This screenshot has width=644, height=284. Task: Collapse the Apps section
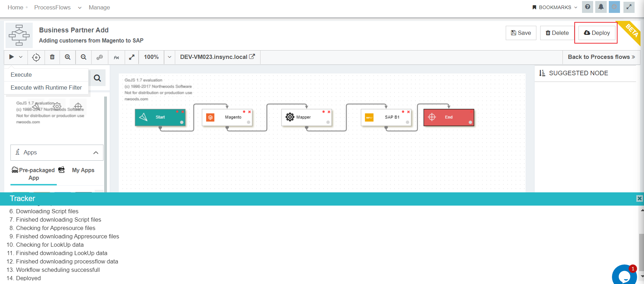point(96,153)
